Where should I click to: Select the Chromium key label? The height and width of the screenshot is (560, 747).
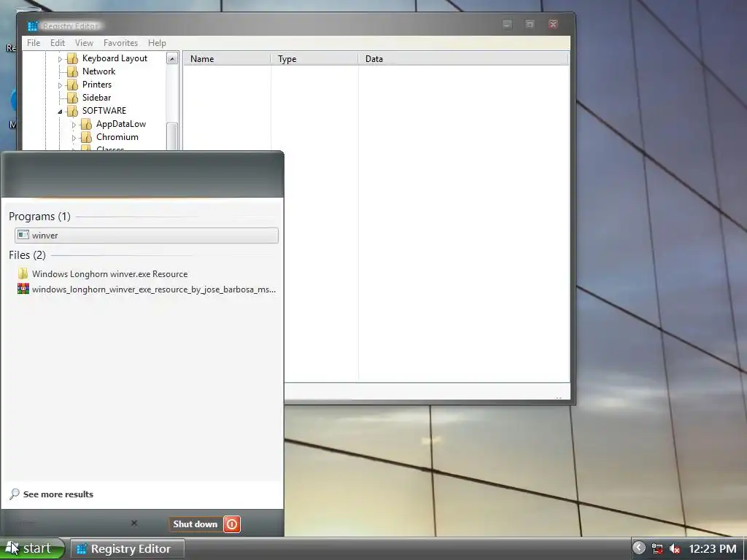point(117,137)
